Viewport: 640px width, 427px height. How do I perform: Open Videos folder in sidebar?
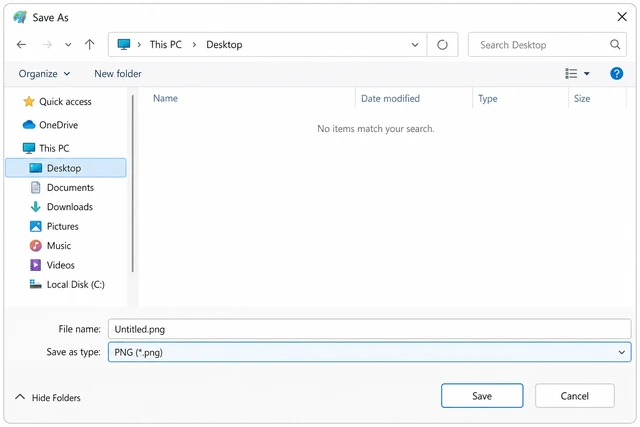point(53,265)
